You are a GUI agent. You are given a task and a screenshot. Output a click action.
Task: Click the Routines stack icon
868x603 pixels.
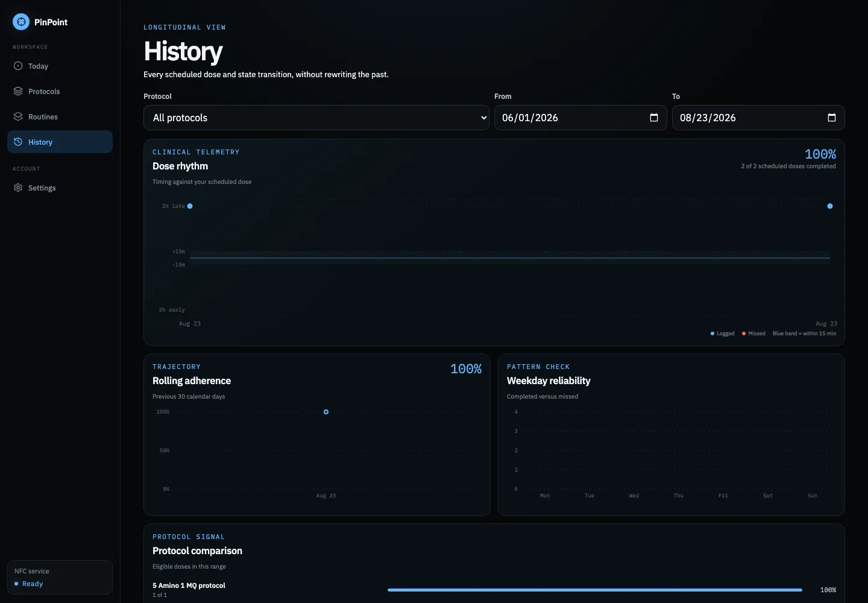click(x=18, y=116)
